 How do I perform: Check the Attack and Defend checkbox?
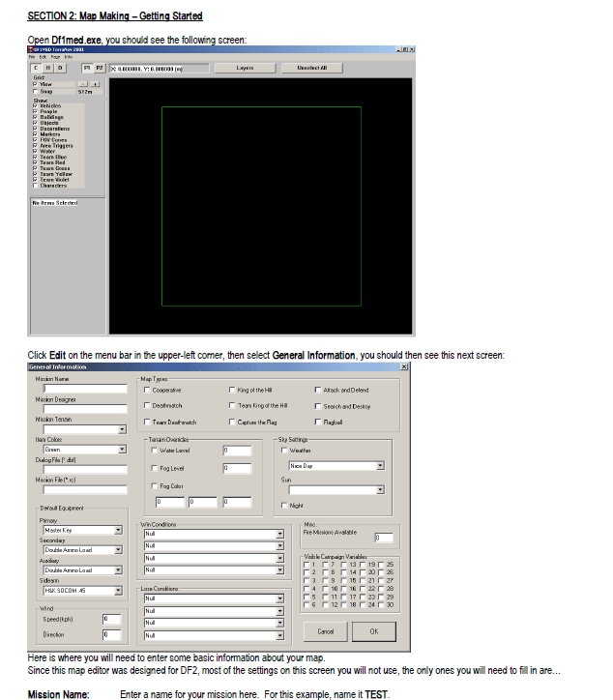318,390
